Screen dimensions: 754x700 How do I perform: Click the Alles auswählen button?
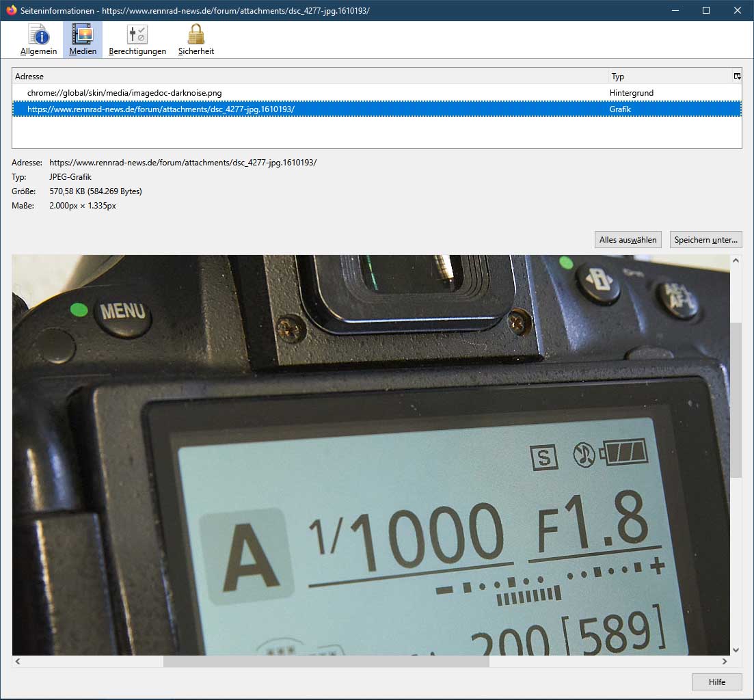point(628,240)
